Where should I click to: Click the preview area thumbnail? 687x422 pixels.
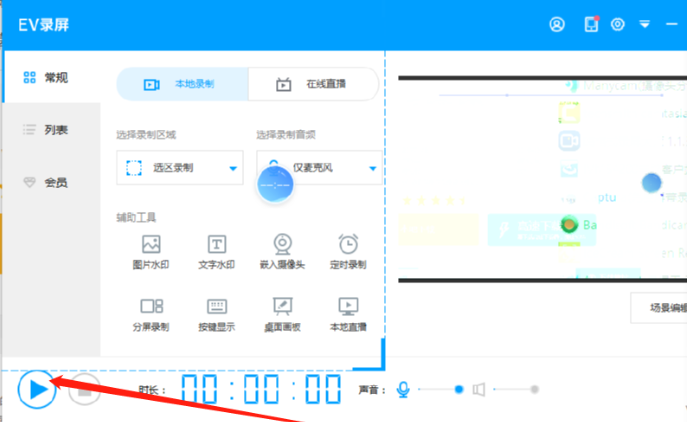click(x=542, y=180)
